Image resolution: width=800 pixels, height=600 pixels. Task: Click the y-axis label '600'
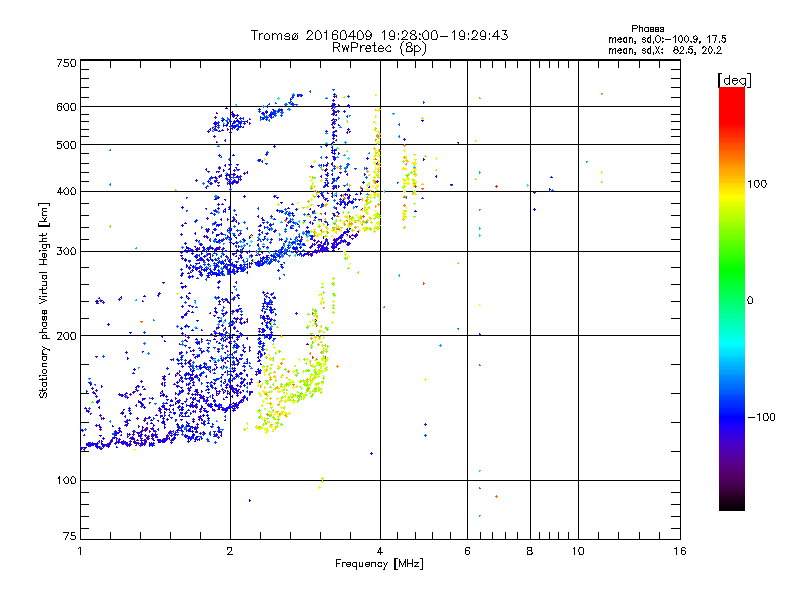click(x=67, y=107)
